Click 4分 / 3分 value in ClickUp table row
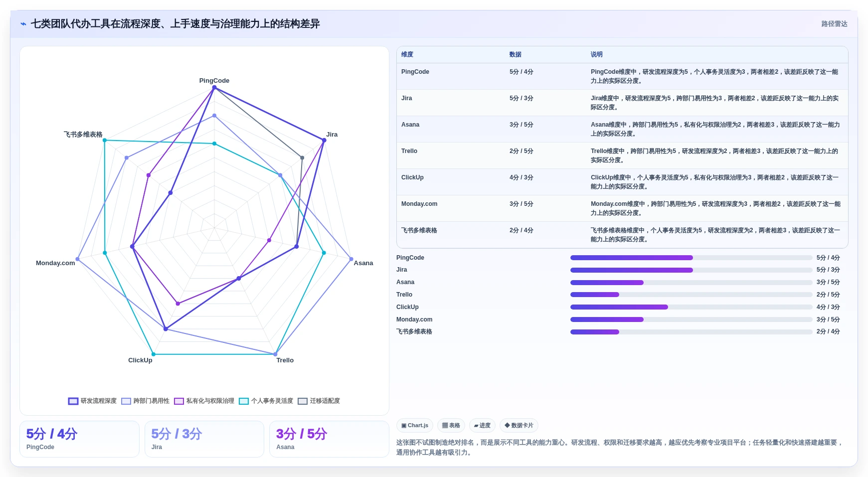 coord(521,177)
